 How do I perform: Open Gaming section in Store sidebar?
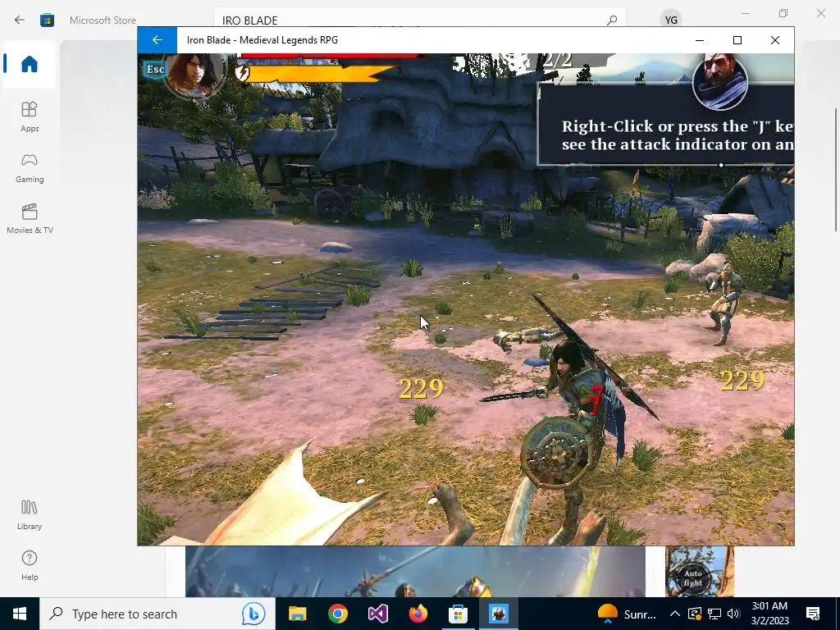pyautogui.click(x=30, y=167)
